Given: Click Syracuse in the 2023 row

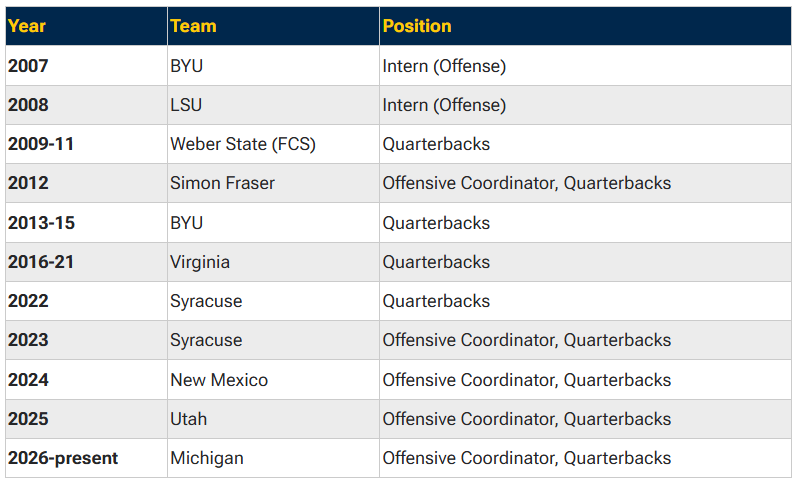Looking at the screenshot, I should (273, 340).
